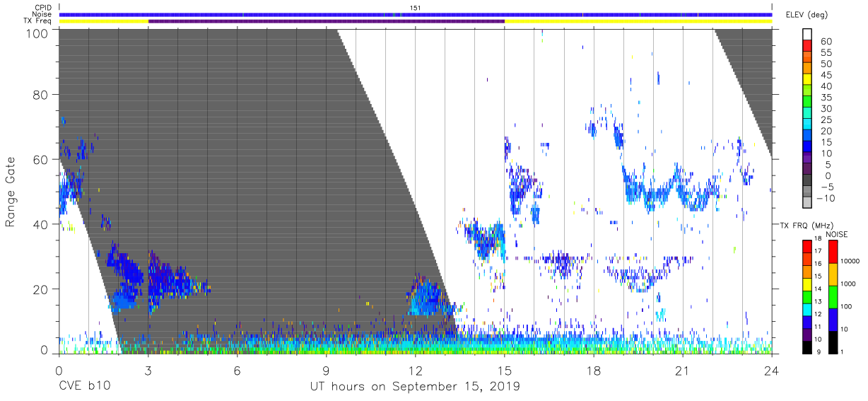Click the '−10' value in the ELEV legend
Image resolution: width=868 pixels, height=401 pixels.
pyautogui.click(x=826, y=198)
